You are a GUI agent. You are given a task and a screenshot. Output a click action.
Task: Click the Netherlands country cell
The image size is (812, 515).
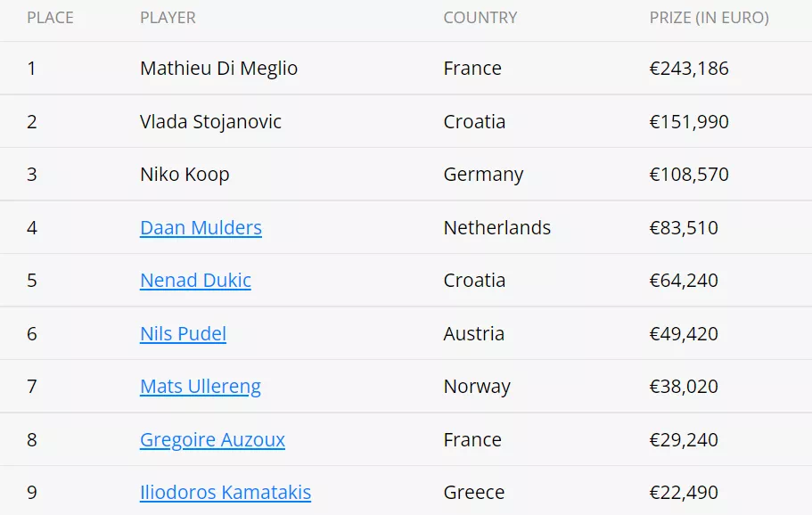coord(496,228)
